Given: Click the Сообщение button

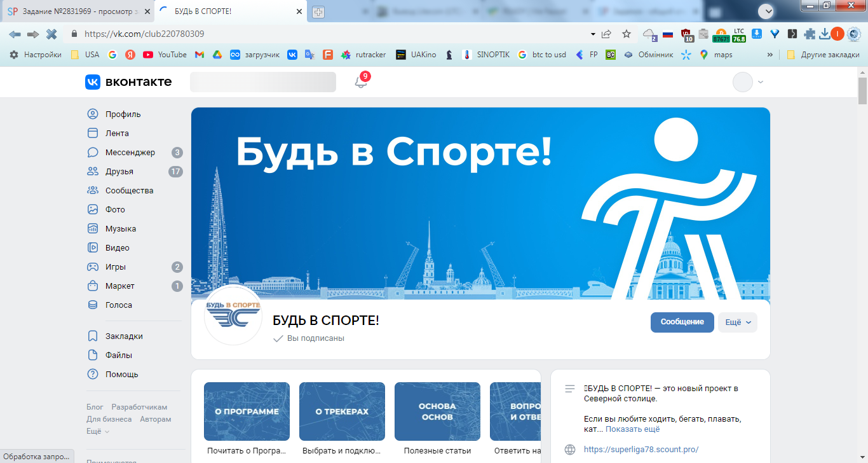Looking at the screenshot, I should [x=682, y=322].
